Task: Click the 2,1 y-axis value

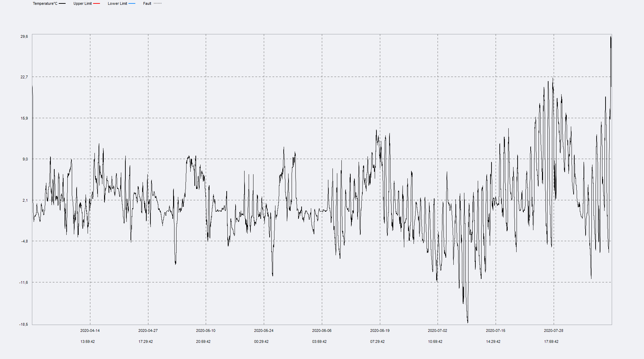Action: tap(25, 200)
